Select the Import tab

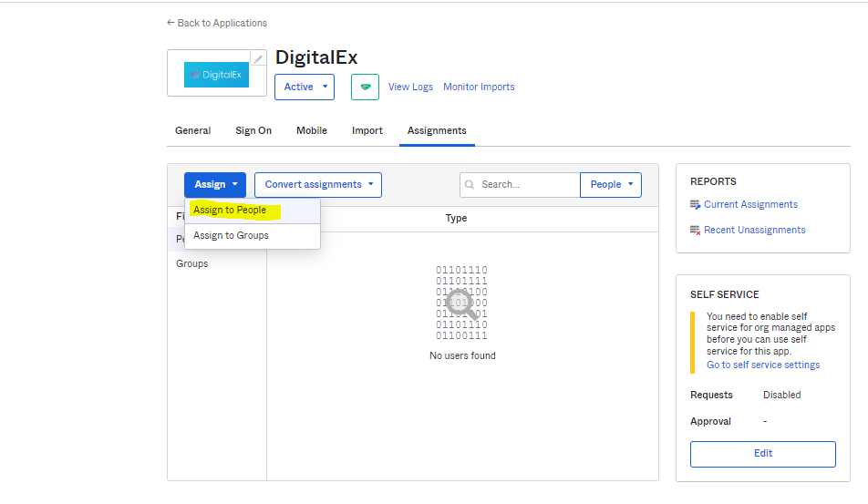367,131
